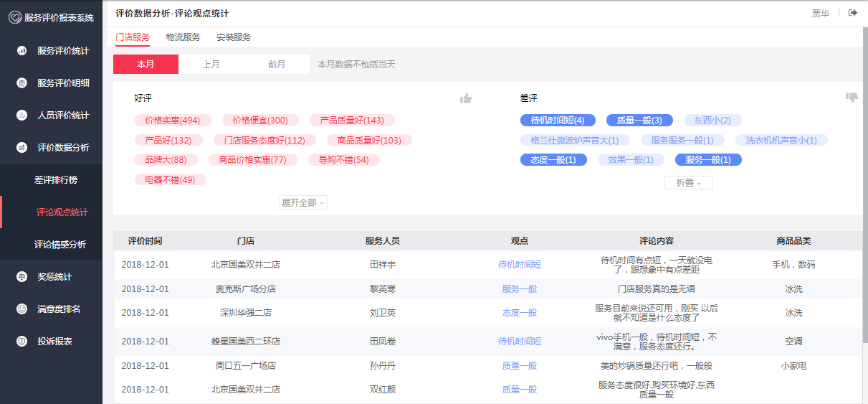
Task: Click the 服务评价统计 sidebar icon
Action: (22, 51)
